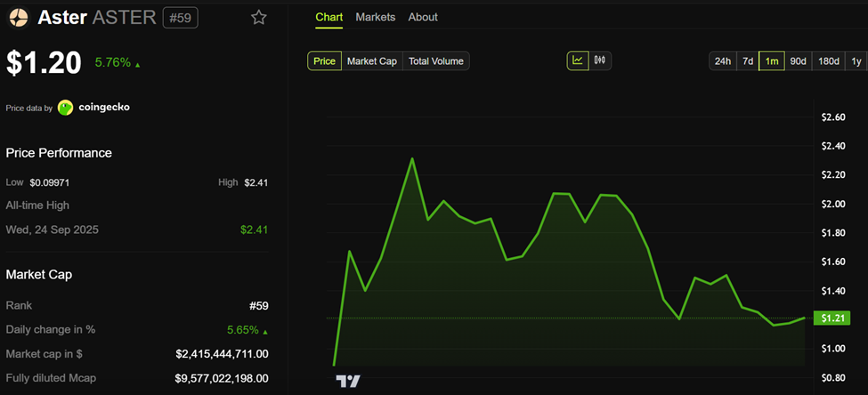The image size is (868, 395).
Task: Click the #59 rank badge
Action: tap(181, 17)
